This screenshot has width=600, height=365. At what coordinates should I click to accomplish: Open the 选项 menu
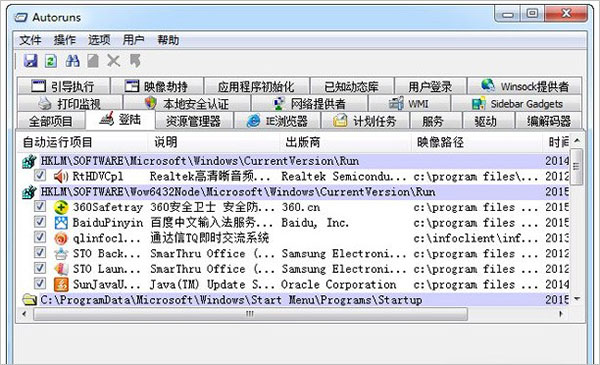click(99, 40)
